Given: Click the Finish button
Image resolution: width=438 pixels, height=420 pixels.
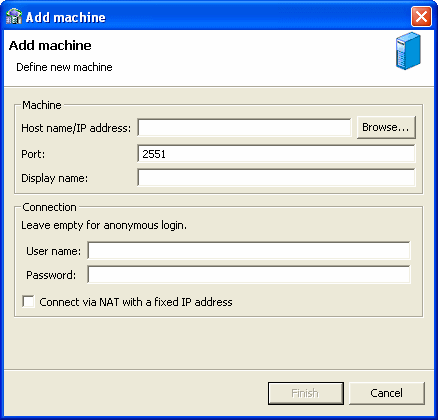Looking at the screenshot, I should (305, 393).
